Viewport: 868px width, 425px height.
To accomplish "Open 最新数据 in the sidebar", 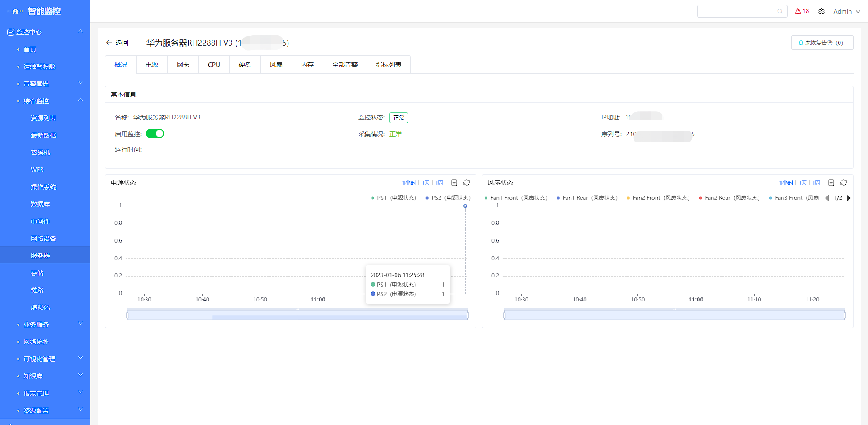I will [43, 135].
